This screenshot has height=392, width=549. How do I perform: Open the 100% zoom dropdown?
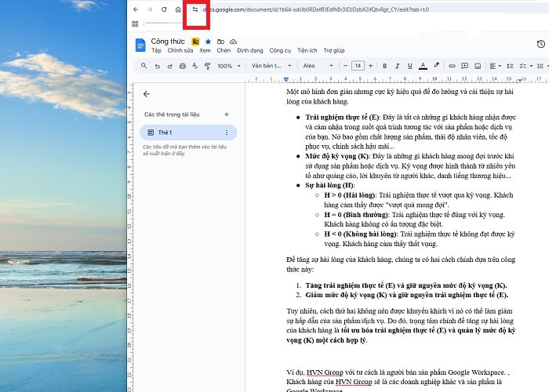228,66
